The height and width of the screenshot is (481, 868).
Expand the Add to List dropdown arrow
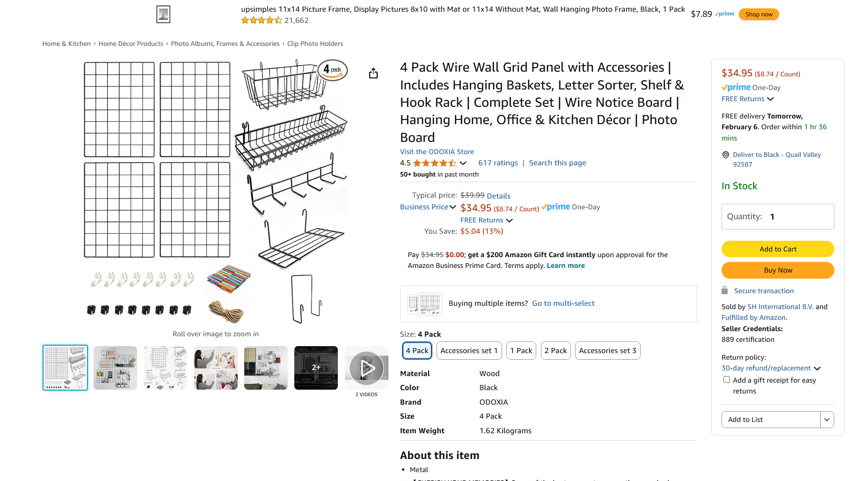pos(827,420)
